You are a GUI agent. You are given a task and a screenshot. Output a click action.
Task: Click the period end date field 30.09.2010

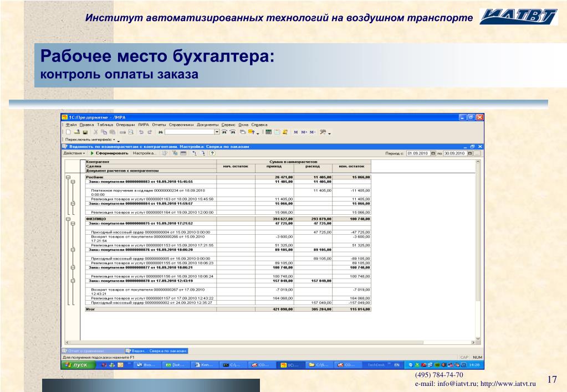pos(455,153)
